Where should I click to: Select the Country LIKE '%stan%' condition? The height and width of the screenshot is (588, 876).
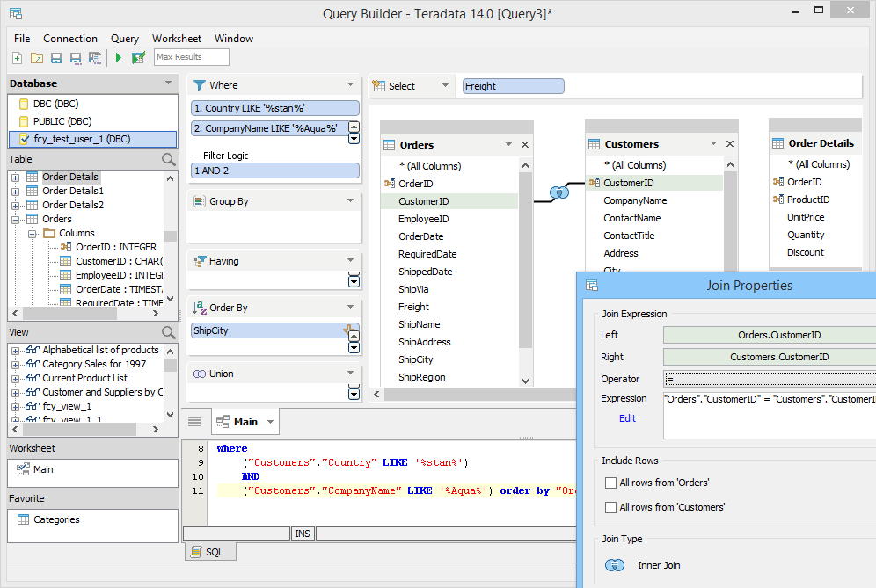275,108
